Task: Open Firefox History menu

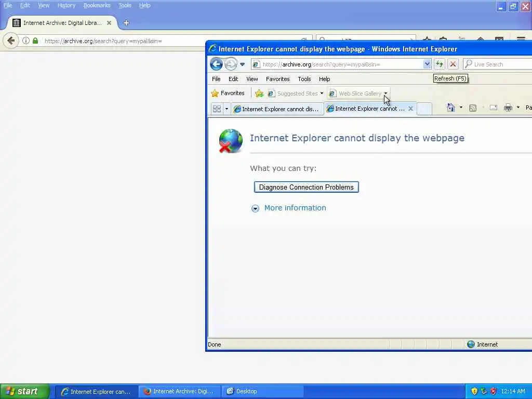Action: 66,5
